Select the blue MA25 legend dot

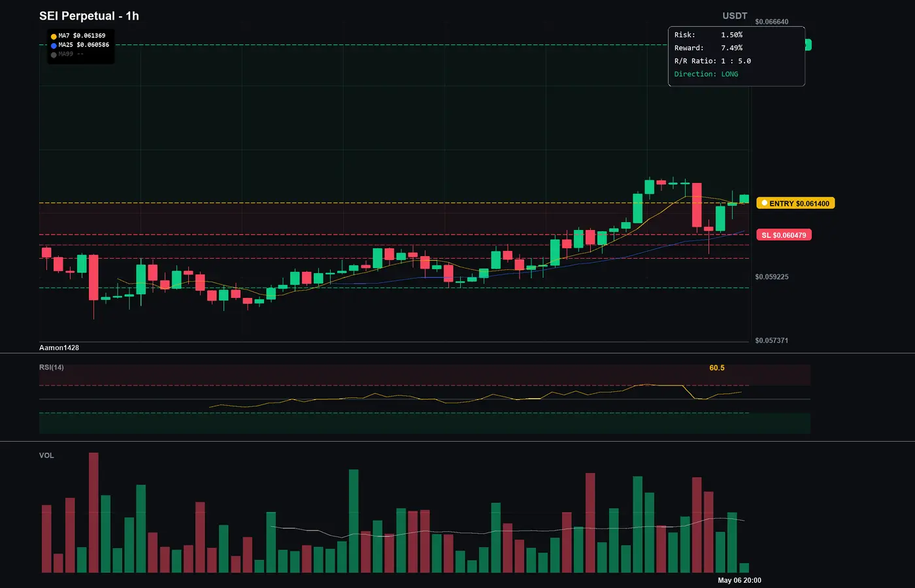54,46
